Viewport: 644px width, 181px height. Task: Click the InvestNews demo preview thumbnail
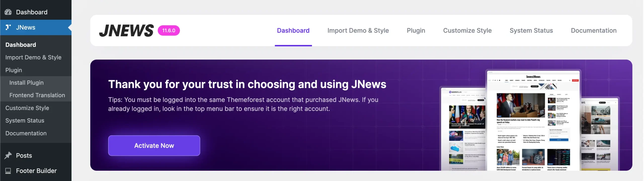533,120
